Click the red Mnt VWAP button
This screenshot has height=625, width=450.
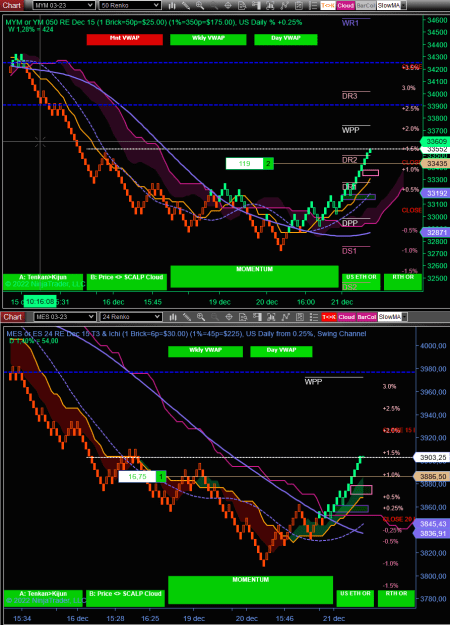pyautogui.click(x=125, y=39)
